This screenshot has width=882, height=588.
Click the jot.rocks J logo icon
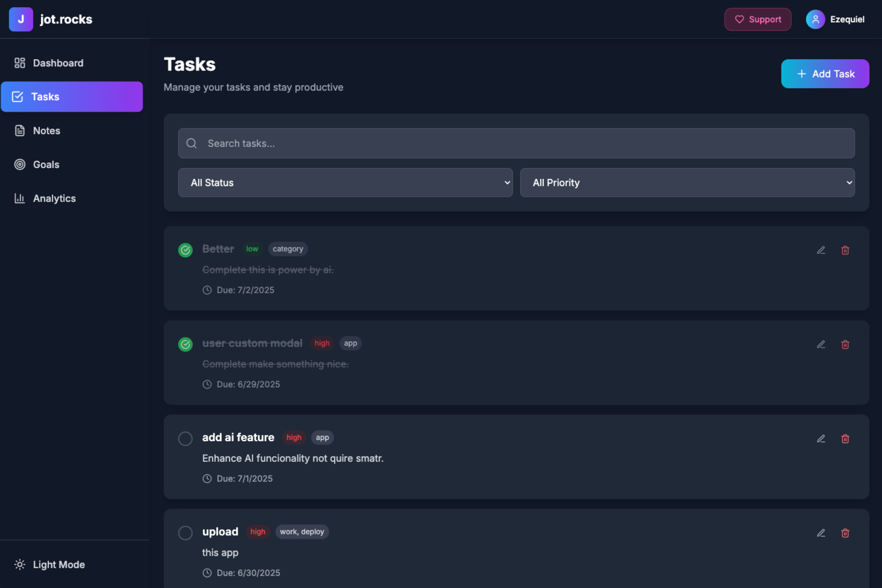21,19
